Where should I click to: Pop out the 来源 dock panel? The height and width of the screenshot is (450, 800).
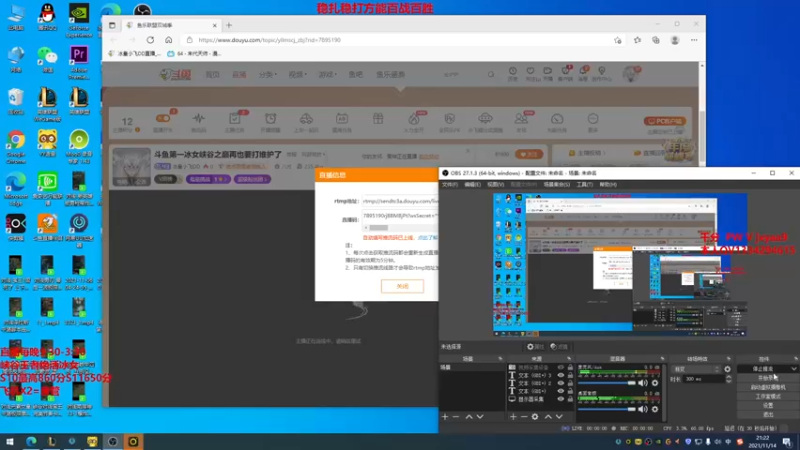pos(569,359)
